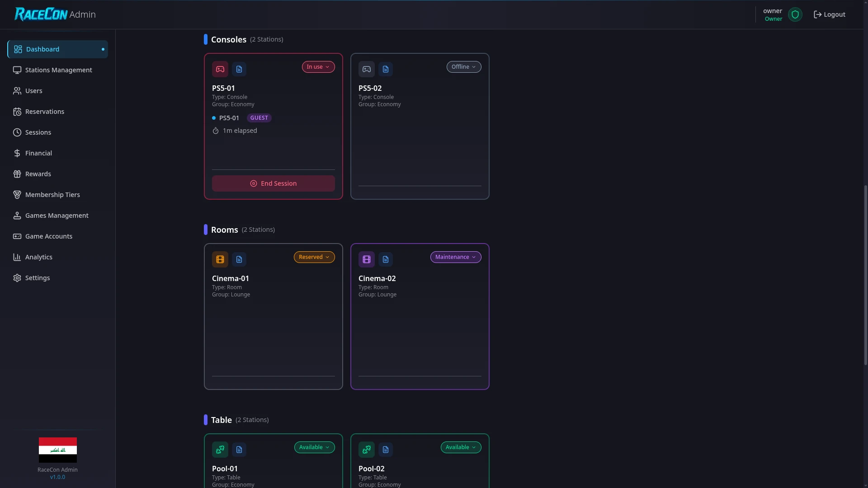868x488 pixels.
Task: Open Settings from the sidebar
Action: (37, 278)
